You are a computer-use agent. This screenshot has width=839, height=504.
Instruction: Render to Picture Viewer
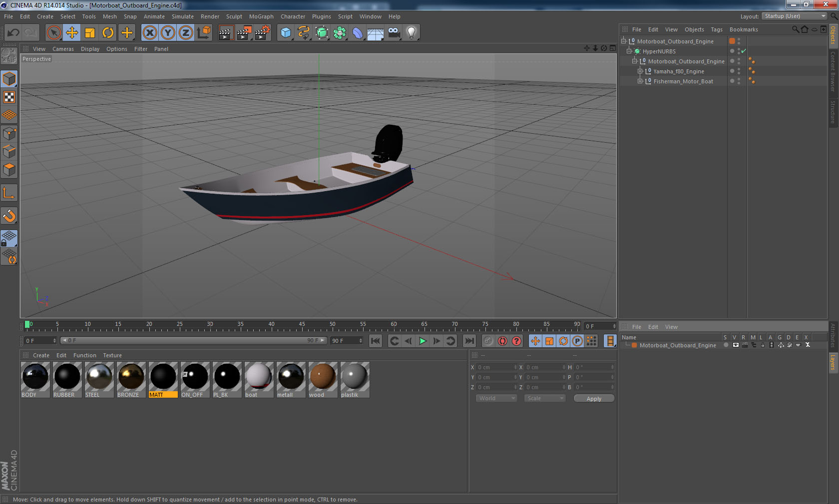(244, 33)
